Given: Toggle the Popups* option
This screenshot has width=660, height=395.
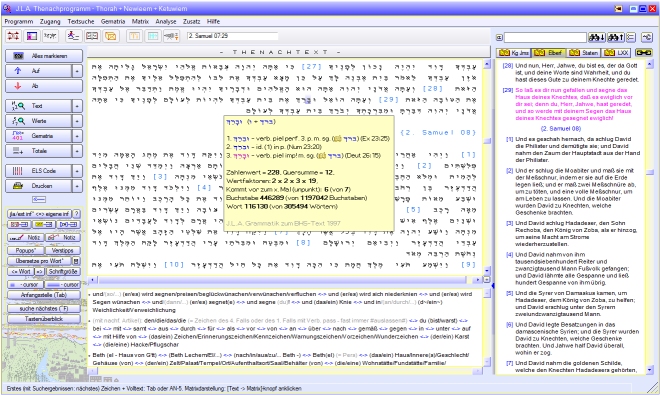Looking at the screenshot, I should coord(26,251).
